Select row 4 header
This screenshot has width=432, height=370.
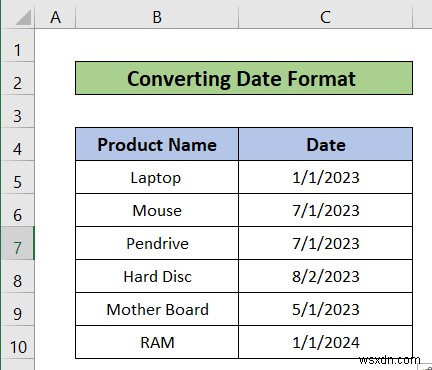[17, 144]
